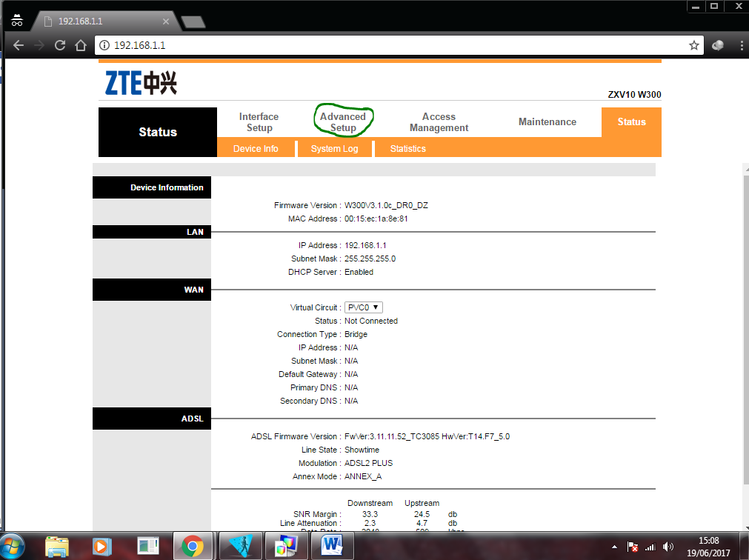
Task: Show hidden system tray icons
Action: pos(614,547)
